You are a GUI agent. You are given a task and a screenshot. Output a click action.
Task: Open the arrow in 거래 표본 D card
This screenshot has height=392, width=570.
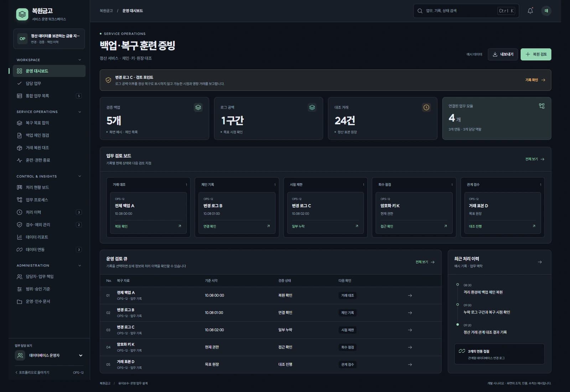click(534, 226)
